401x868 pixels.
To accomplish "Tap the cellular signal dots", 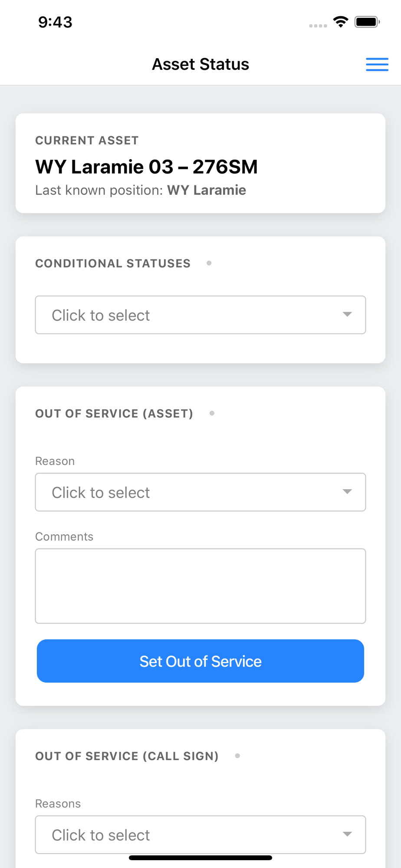I will click(318, 26).
